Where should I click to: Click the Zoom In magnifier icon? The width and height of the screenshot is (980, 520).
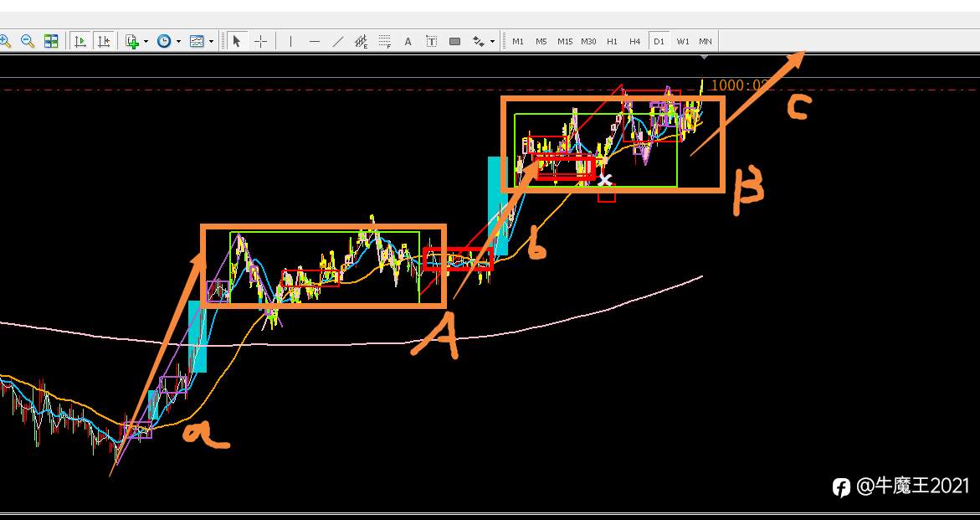pyautogui.click(x=4, y=41)
